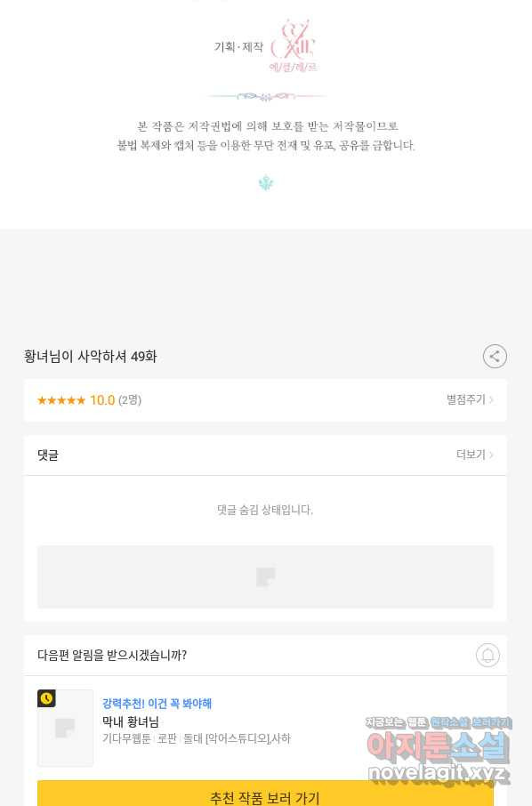Click the 황녀님이 사악하셔 49화 title
This screenshot has width=532, height=806.
90,356
